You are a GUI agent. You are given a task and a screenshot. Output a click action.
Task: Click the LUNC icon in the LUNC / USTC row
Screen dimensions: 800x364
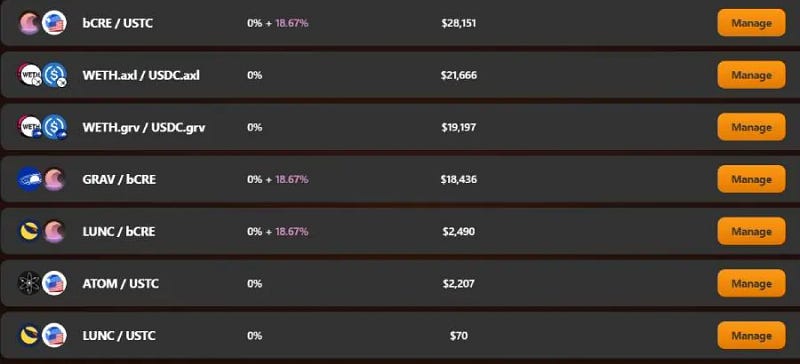coord(30,336)
